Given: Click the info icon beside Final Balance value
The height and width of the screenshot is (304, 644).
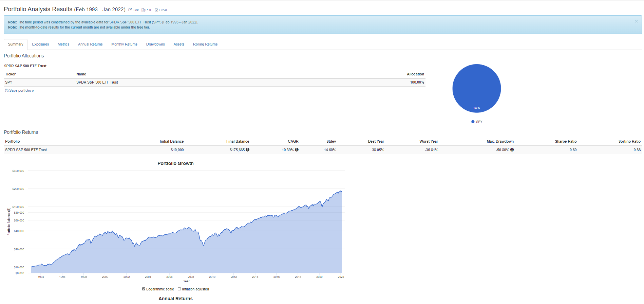Looking at the screenshot, I should [248, 150].
